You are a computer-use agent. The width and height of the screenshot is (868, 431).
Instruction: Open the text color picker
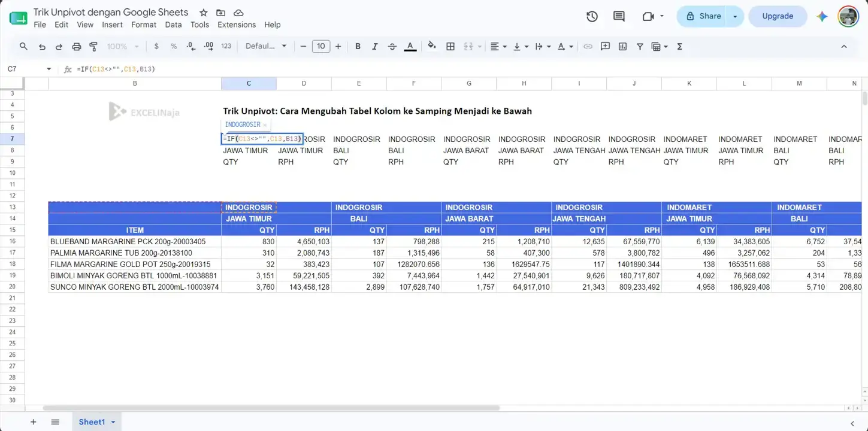tap(410, 46)
